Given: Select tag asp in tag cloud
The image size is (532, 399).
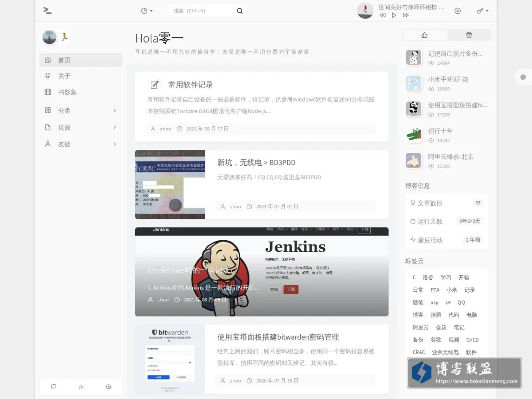Looking at the screenshot, I should (x=434, y=303).
